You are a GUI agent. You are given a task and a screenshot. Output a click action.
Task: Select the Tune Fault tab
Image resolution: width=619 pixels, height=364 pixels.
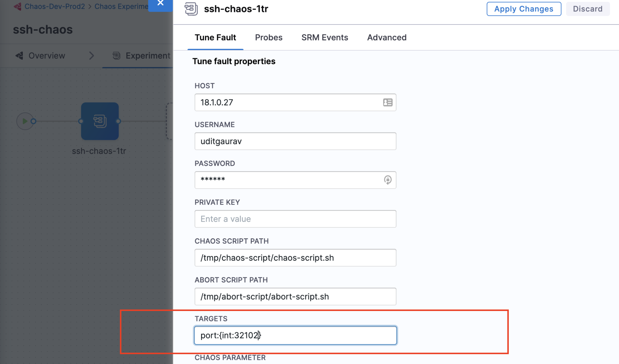tap(215, 38)
